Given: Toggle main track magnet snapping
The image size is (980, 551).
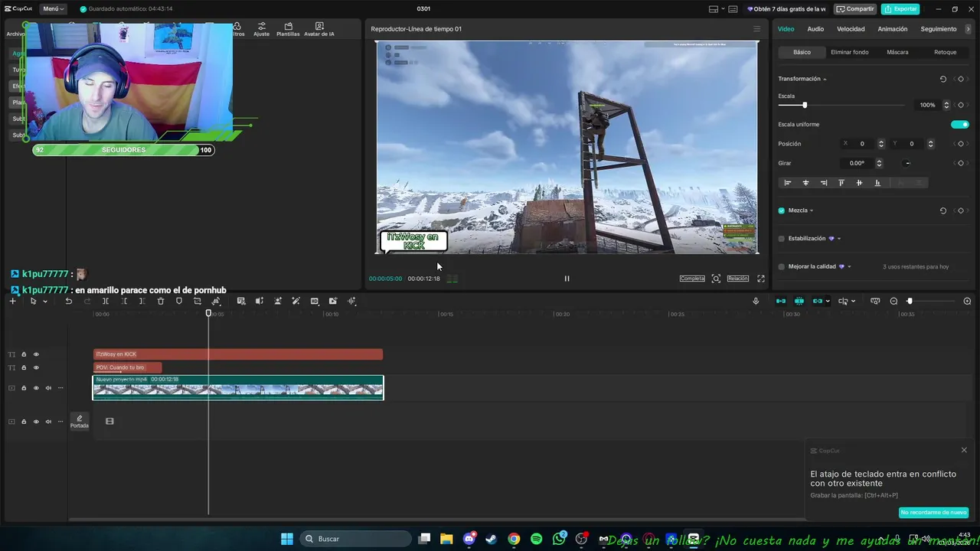Looking at the screenshot, I should tap(781, 302).
